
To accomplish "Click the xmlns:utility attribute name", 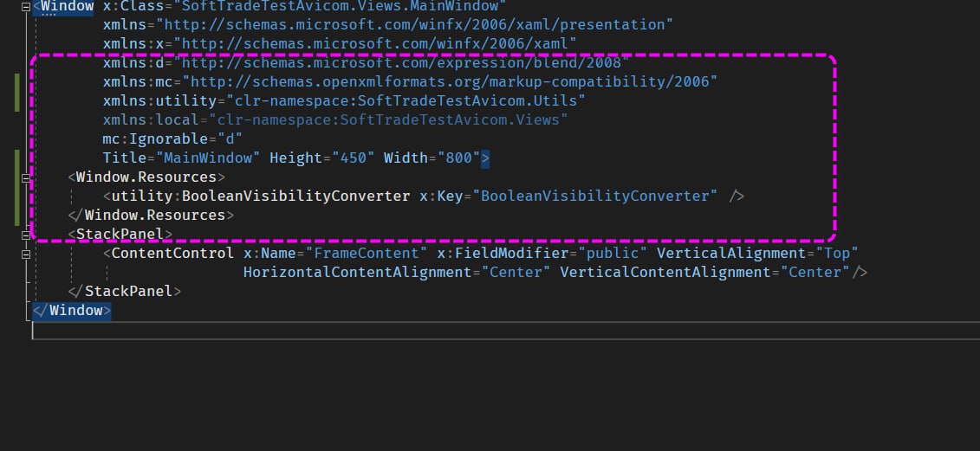I will (x=159, y=100).
